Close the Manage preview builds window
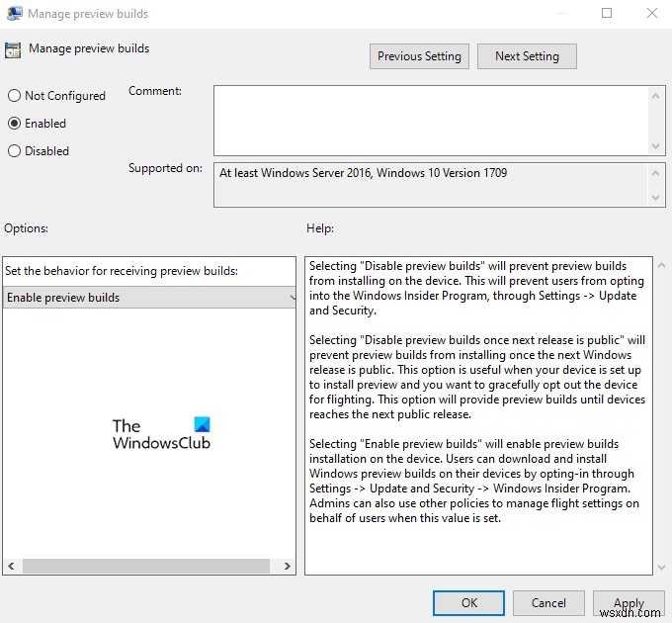The height and width of the screenshot is (623, 672). click(x=652, y=13)
